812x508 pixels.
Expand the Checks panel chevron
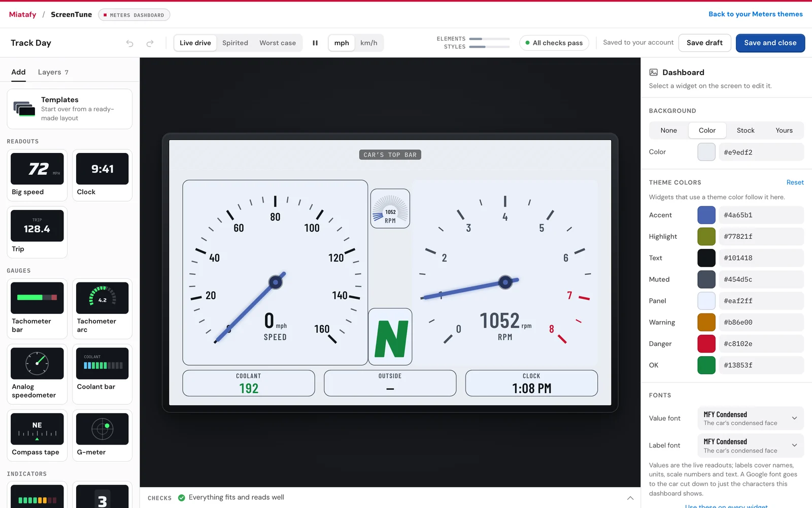pos(630,498)
